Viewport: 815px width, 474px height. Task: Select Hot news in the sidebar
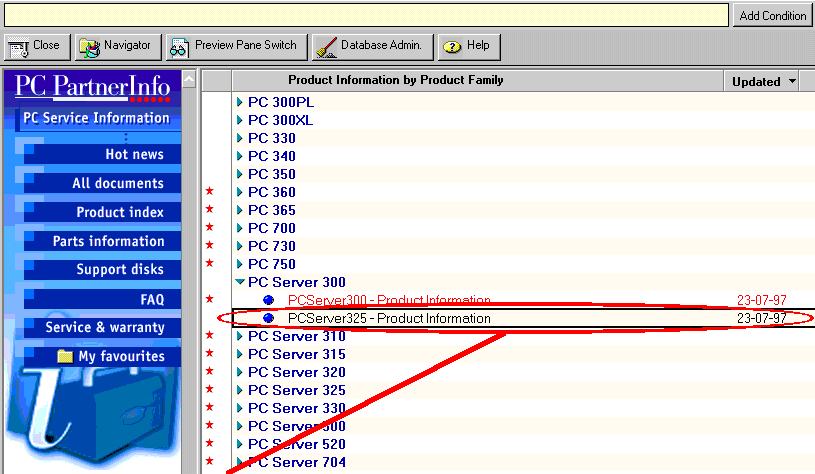(134, 154)
